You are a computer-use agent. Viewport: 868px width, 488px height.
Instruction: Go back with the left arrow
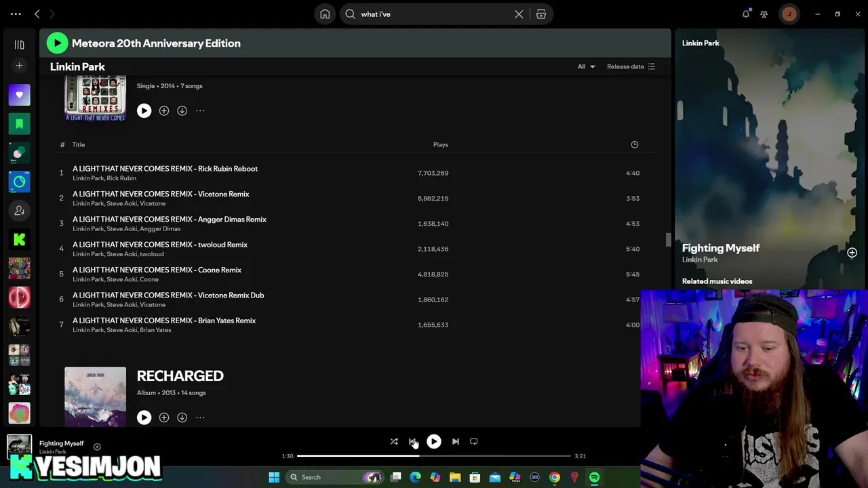click(x=37, y=14)
